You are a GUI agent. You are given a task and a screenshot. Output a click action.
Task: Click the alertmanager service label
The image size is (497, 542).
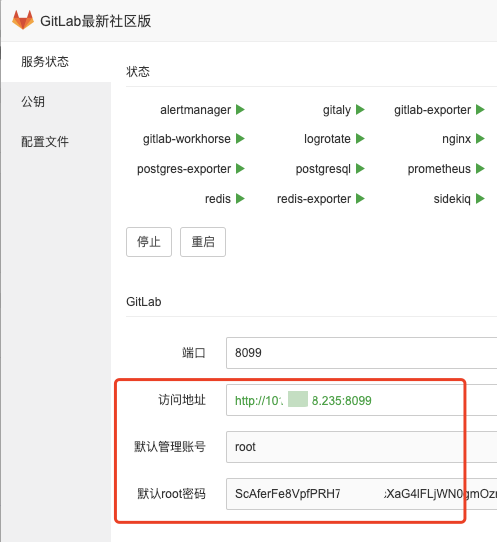click(195, 110)
